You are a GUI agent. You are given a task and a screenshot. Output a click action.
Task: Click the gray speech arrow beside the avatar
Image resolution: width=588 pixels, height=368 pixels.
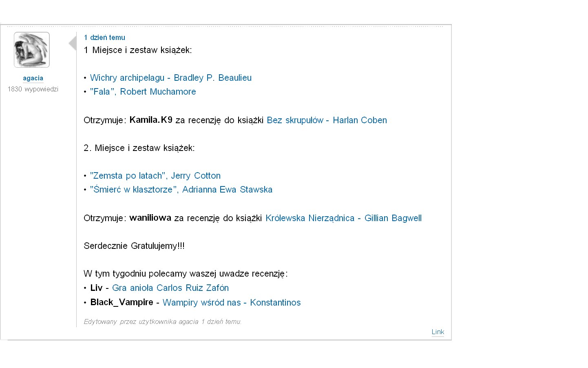(x=73, y=43)
